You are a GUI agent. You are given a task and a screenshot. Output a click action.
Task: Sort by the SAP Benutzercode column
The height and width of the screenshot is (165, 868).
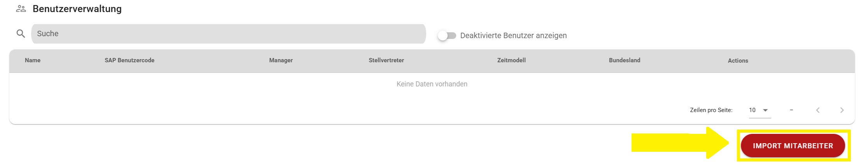(129, 60)
